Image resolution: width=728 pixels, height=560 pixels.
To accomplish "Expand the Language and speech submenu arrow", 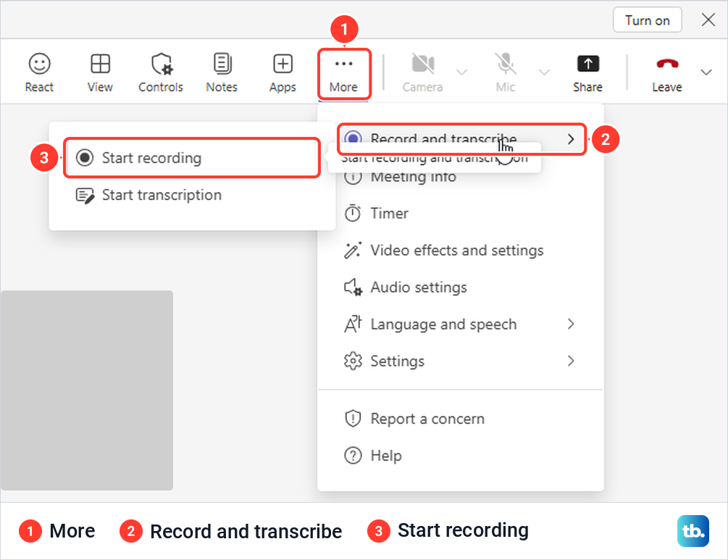I will click(x=571, y=324).
